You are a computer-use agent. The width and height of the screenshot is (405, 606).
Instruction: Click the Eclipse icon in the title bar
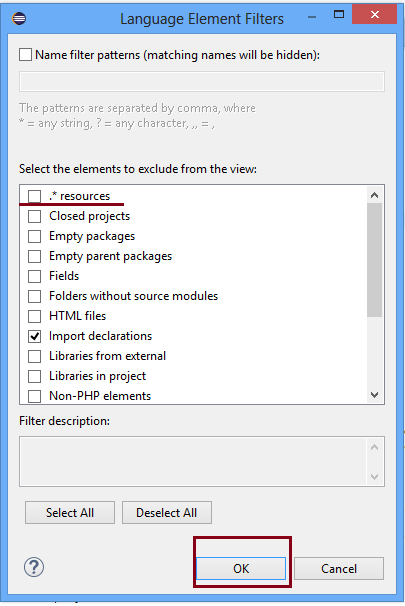19,18
